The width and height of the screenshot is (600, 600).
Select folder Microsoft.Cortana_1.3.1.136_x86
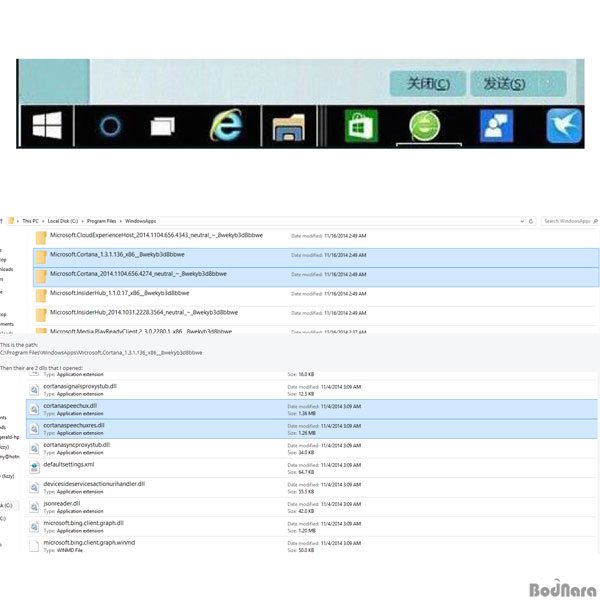coord(316,258)
